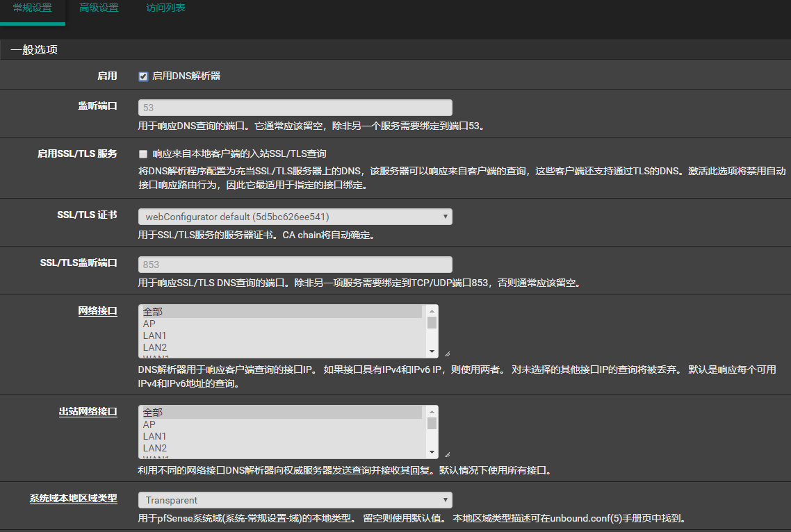Expand the 系统域本地区域类型 Transparent dropdown

[x=295, y=500]
